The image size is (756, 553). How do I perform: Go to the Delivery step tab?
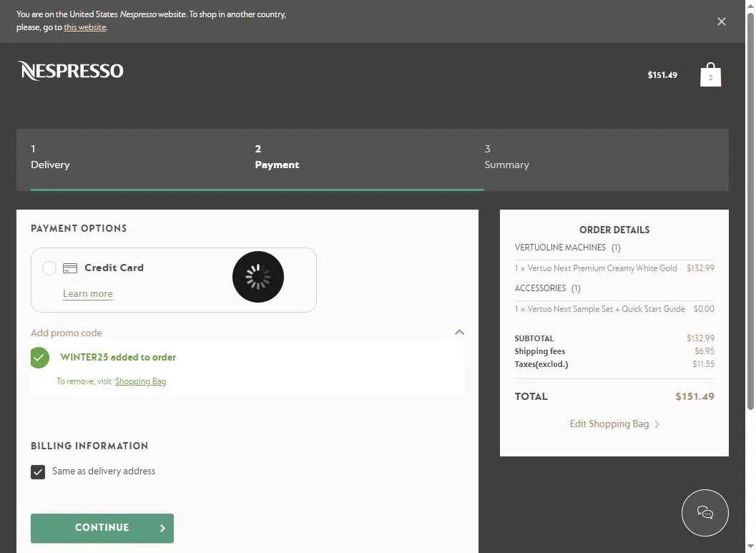coord(50,157)
